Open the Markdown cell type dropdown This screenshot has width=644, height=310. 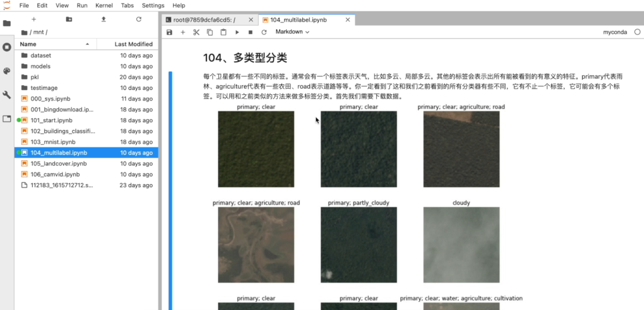click(292, 32)
